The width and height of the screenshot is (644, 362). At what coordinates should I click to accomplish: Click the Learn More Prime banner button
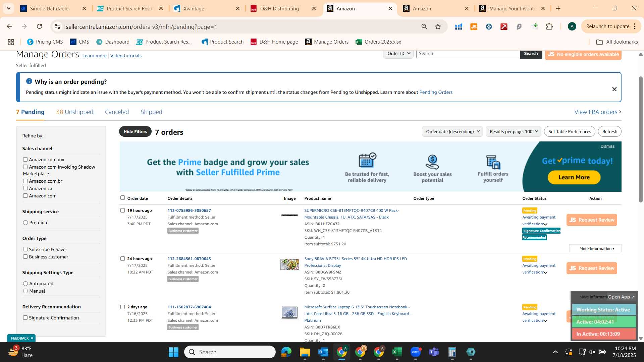click(574, 177)
